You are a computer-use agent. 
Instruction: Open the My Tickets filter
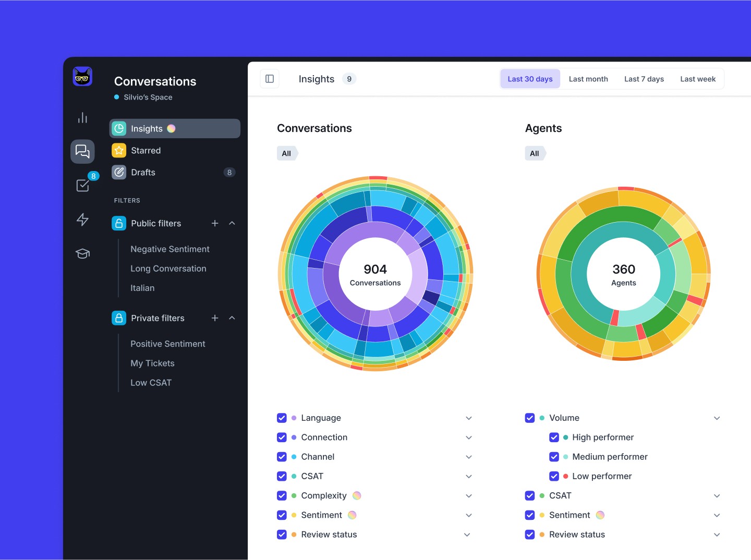click(x=152, y=363)
